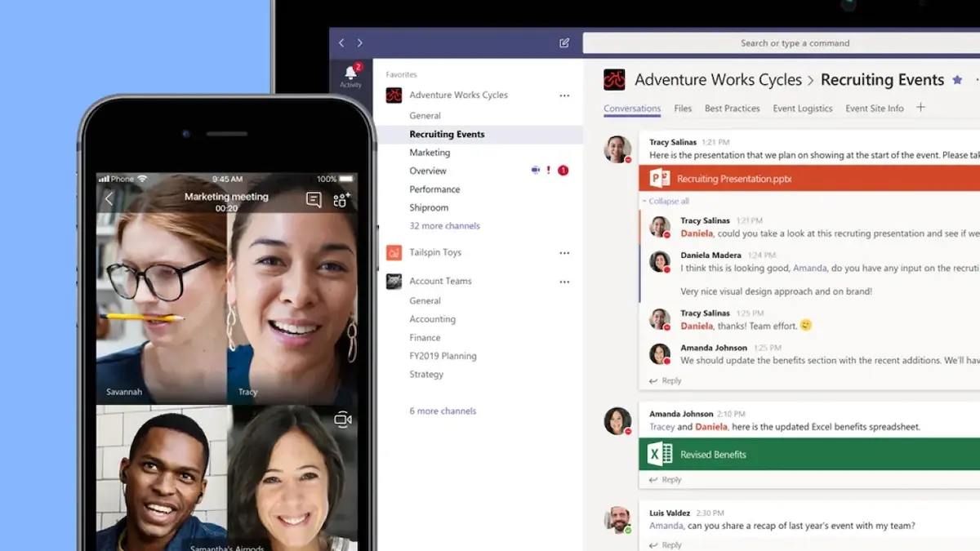
Task: Click the Tailspin Toys team icon
Action: pyautogui.click(x=394, y=252)
